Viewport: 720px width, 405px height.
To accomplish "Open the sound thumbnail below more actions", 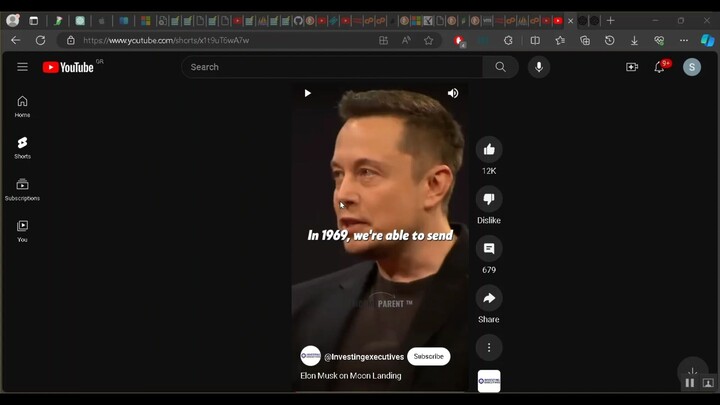I will (x=489, y=381).
